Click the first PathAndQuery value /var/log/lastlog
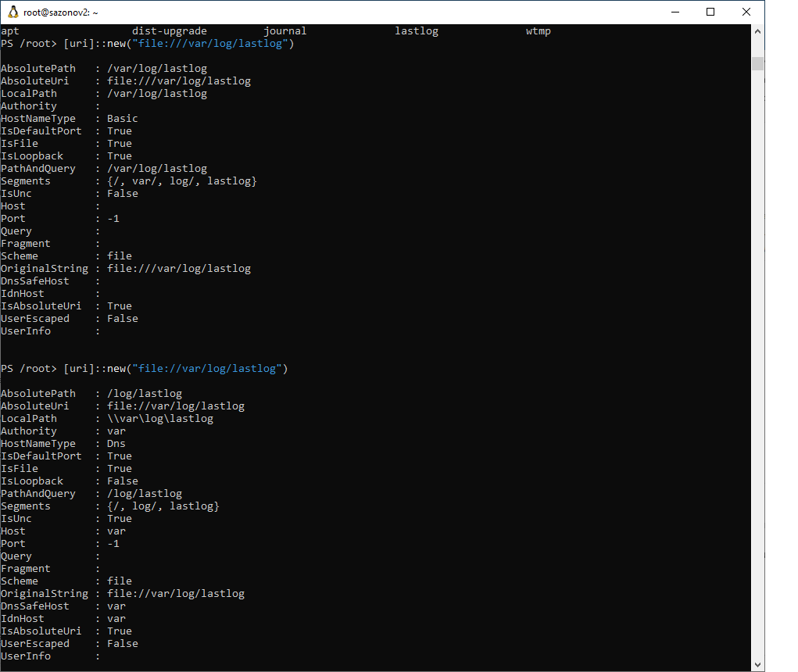 coord(157,169)
